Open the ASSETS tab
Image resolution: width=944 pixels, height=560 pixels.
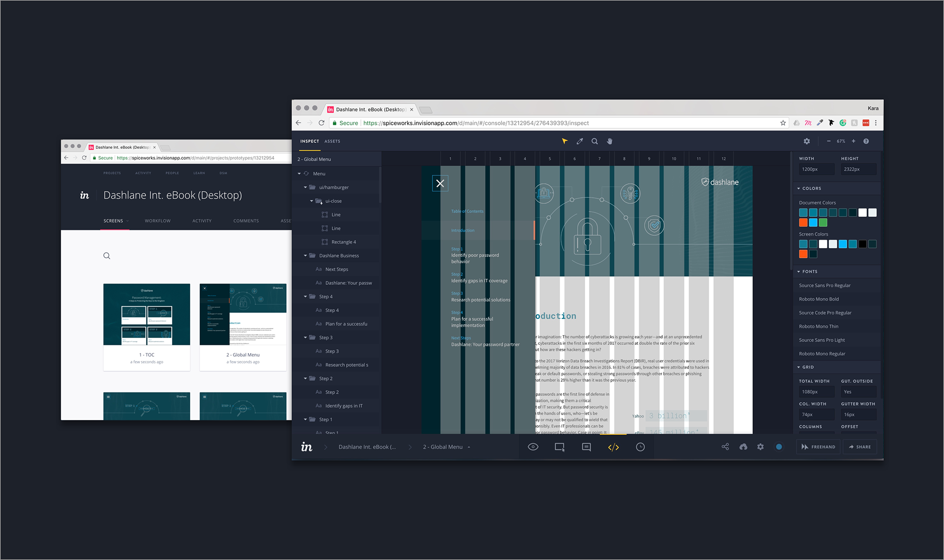(332, 141)
